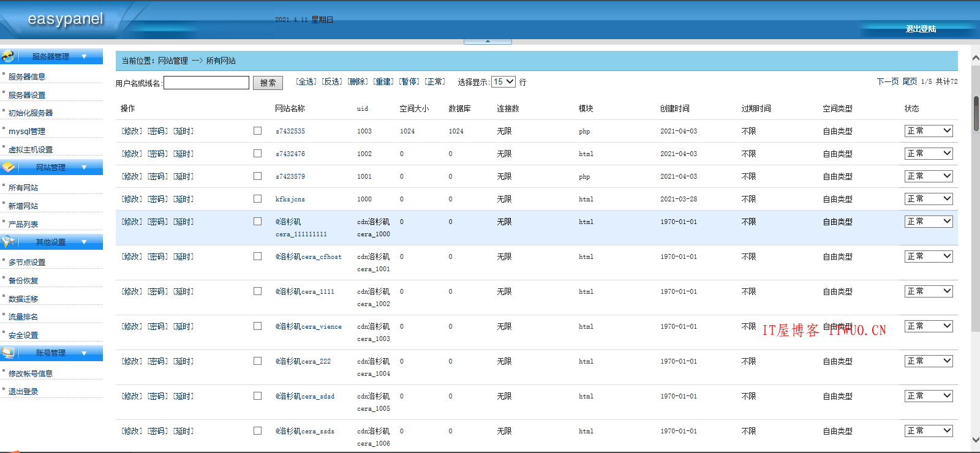Click the other settings tools icon

tap(8, 242)
